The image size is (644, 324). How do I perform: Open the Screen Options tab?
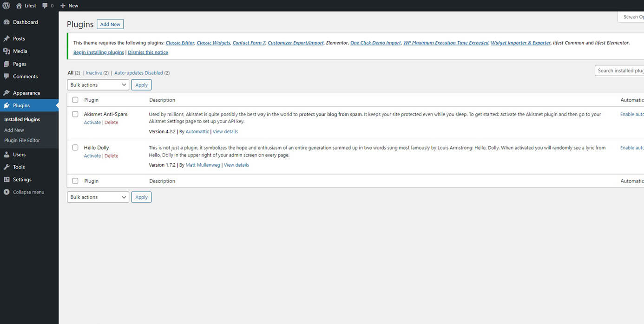point(631,17)
